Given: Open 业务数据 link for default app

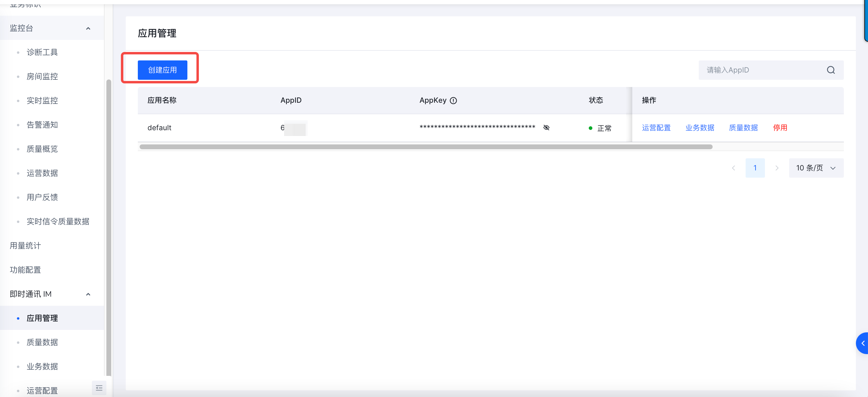Looking at the screenshot, I should coord(700,128).
